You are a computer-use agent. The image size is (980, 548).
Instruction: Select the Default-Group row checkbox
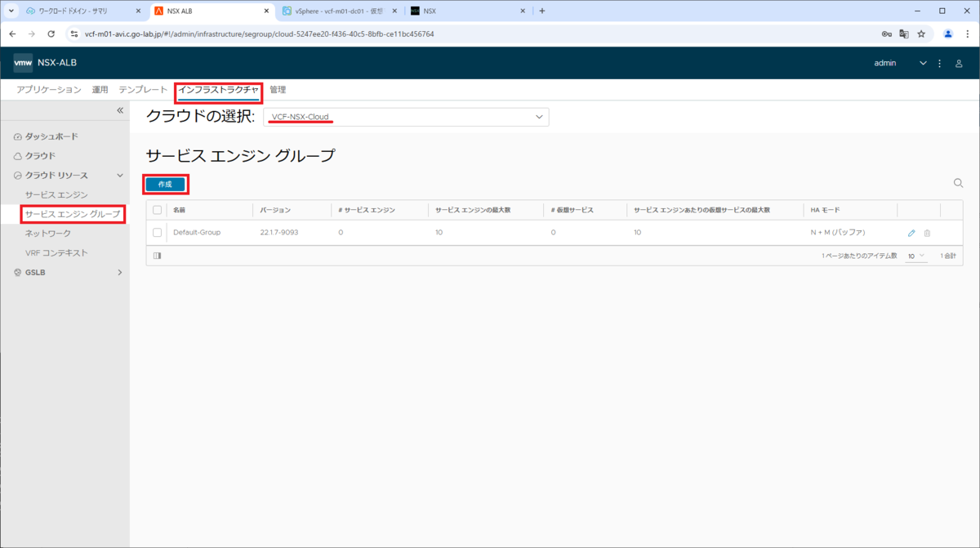[158, 233]
